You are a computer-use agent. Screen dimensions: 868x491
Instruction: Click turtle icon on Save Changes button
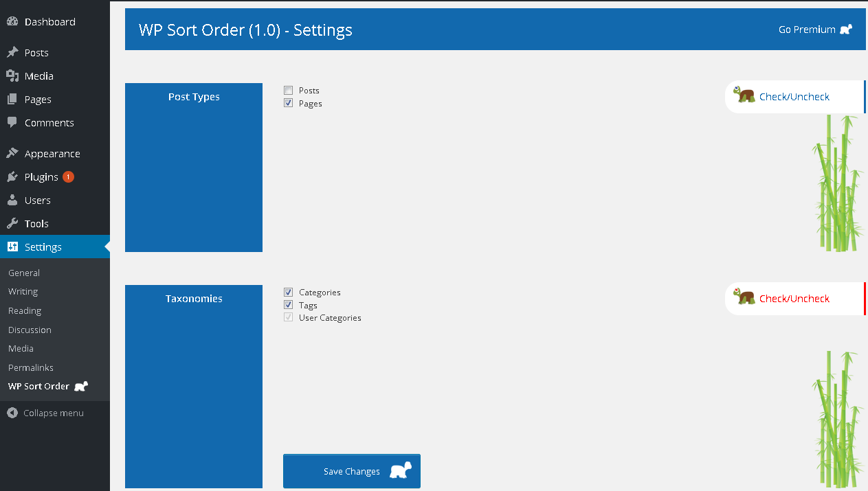point(401,470)
